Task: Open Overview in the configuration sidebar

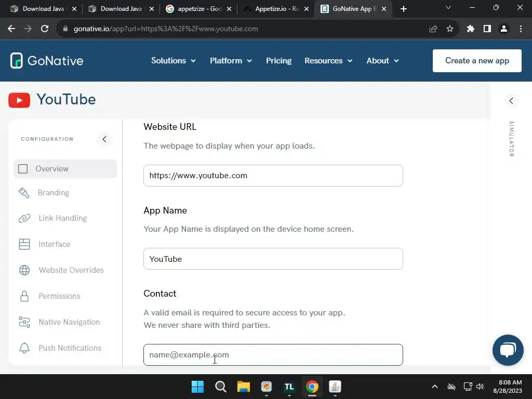Action: (65, 169)
